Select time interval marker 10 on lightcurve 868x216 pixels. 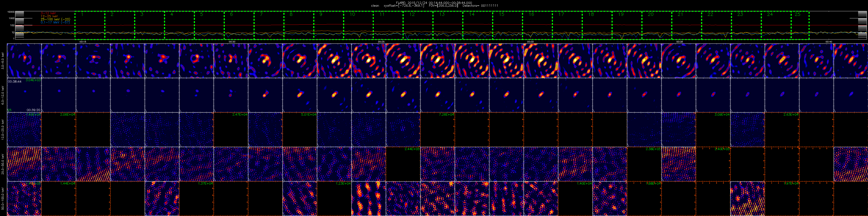(x=352, y=14)
